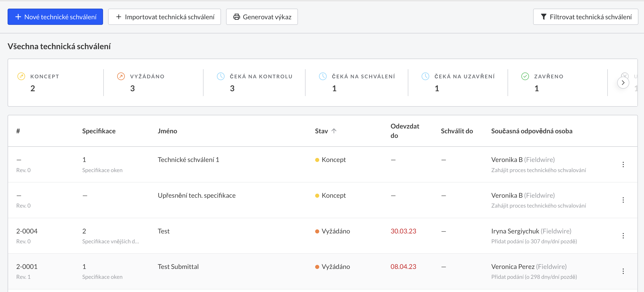Open Test Submittal entry
The height and width of the screenshot is (292, 644).
(178, 267)
